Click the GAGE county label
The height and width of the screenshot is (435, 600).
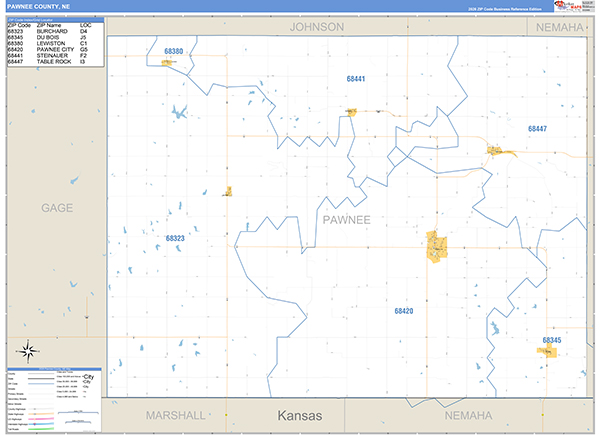(x=57, y=208)
